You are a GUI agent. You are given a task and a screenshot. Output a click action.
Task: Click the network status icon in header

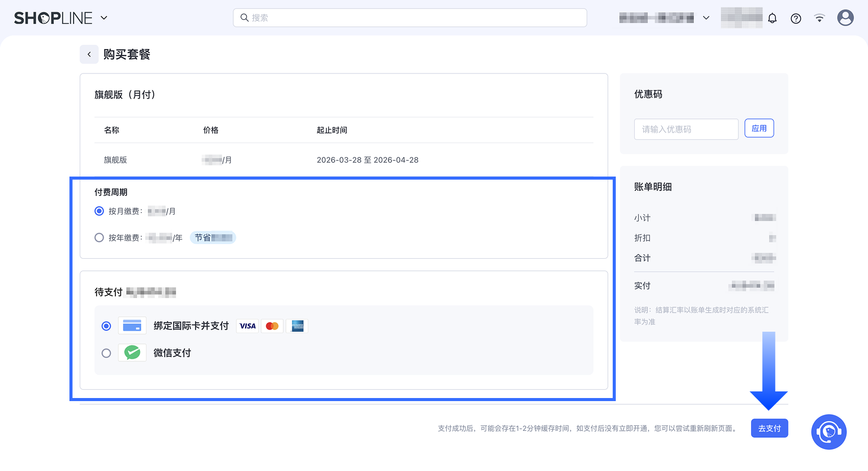click(819, 18)
